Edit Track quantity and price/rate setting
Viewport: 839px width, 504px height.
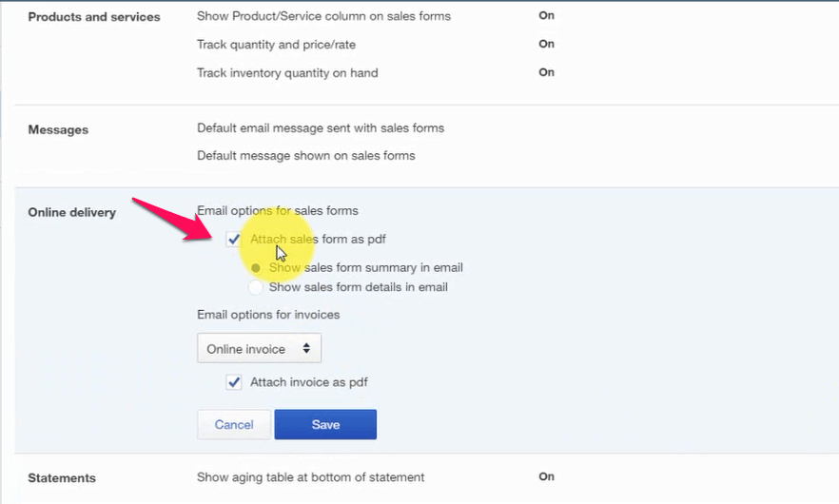[276, 45]
